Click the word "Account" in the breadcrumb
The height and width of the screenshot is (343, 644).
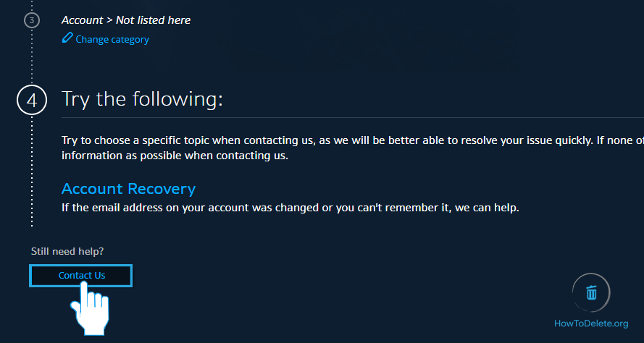point(82,20)
